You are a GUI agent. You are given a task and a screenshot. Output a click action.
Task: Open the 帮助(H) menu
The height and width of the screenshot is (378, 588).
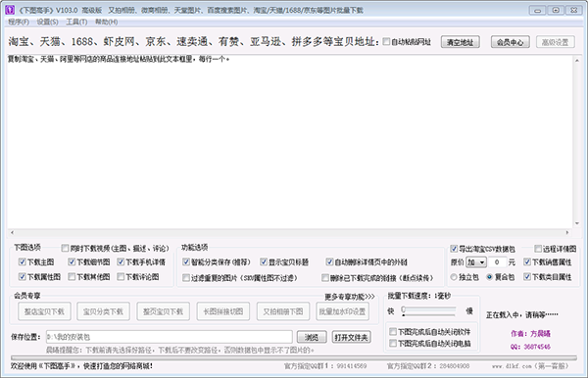click(x=106, y=23)
